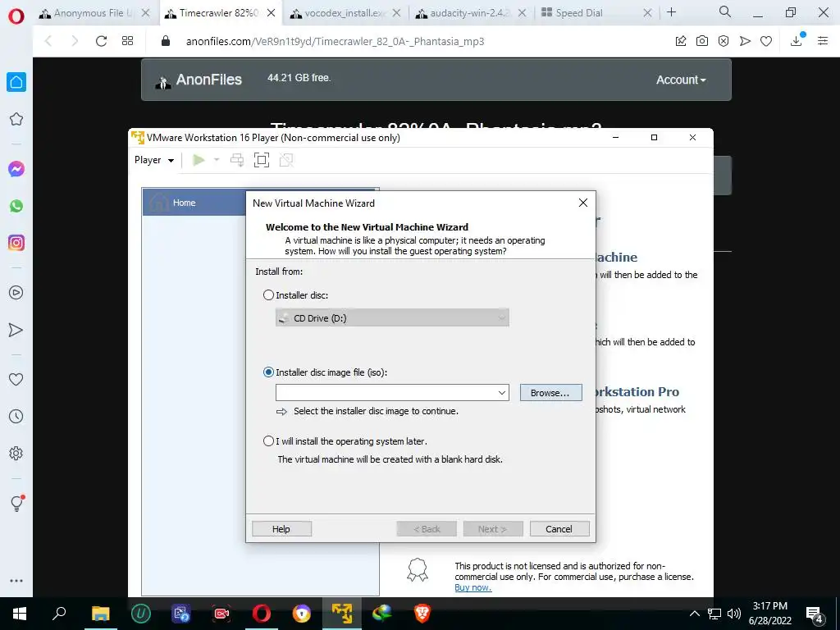Open Instagram in Opera sidebar
The image size is (840, 630).
[x=16, y=243]
